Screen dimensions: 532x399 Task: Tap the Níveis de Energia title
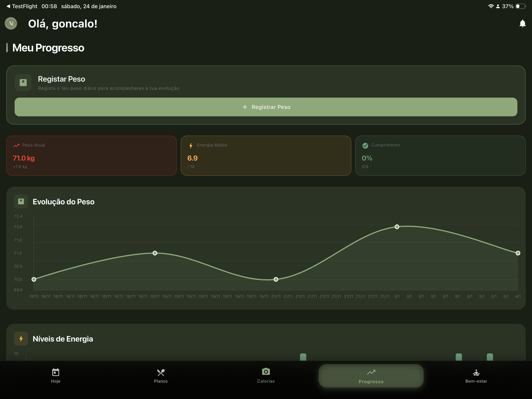tap(63, 339)
